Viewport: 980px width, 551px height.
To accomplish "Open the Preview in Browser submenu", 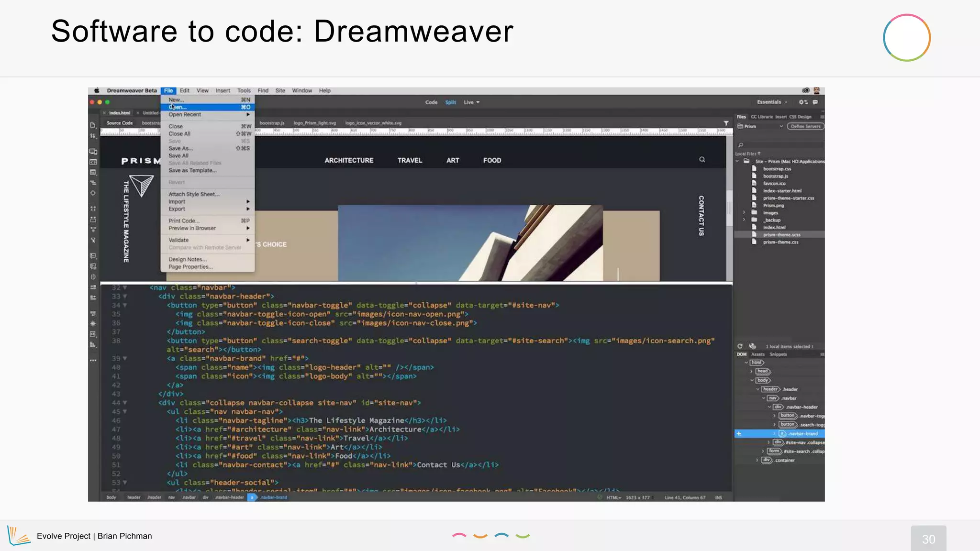I will tap(207, 228).
